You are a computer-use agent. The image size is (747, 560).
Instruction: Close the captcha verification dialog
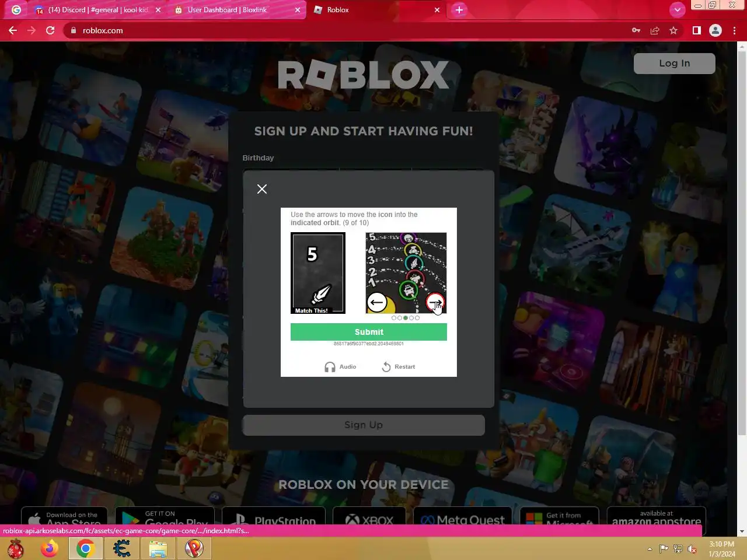coord(262,189)
